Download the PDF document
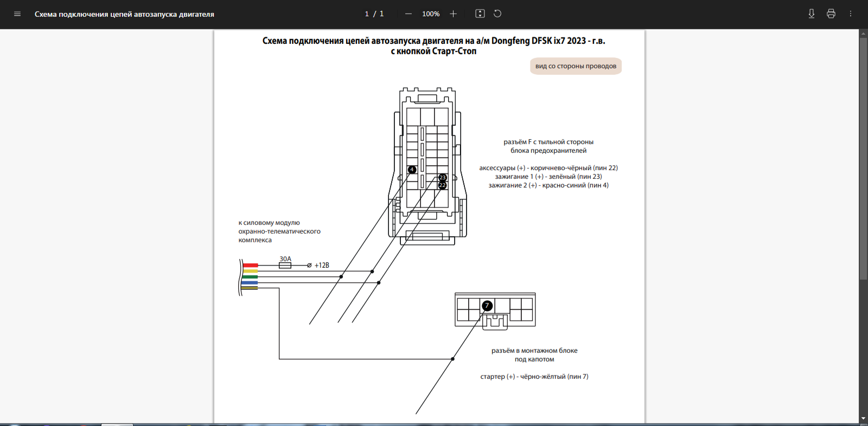This screenshot has height=426, width=868. [812, 14]
